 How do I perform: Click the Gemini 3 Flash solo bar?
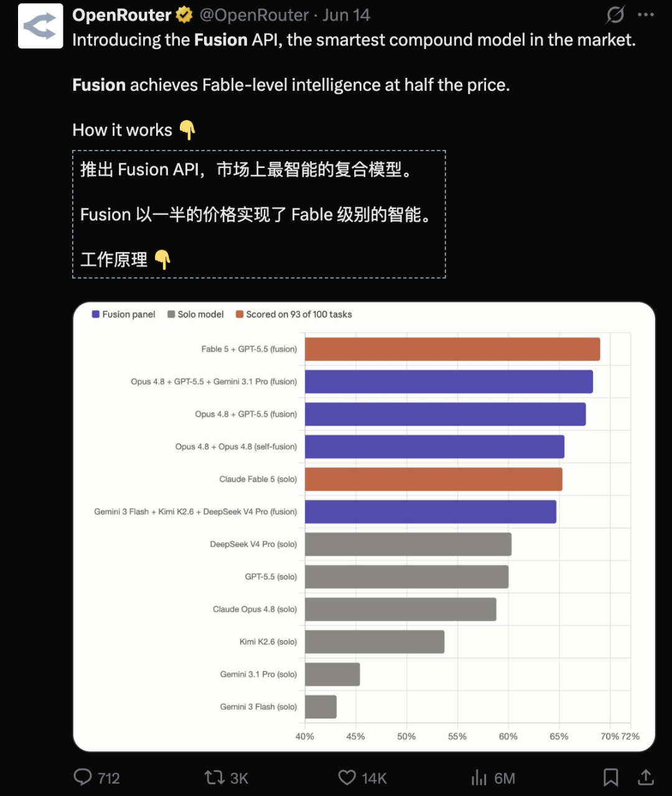(x=320, y=706)
